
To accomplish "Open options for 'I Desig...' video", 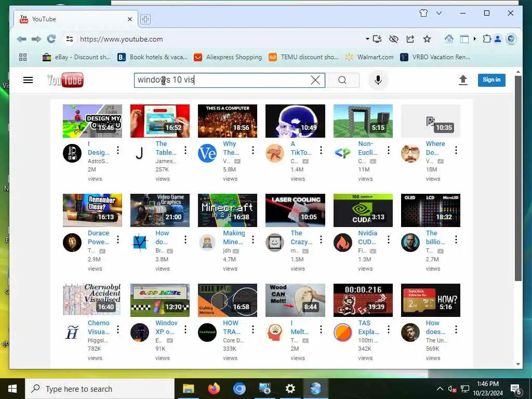I will point(118,150).
